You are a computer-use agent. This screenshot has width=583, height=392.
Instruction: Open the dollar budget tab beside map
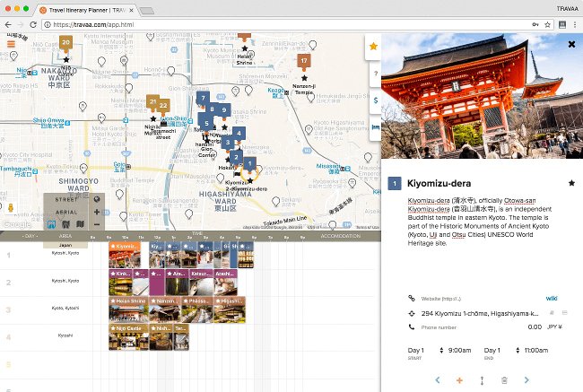click(375, 100)
